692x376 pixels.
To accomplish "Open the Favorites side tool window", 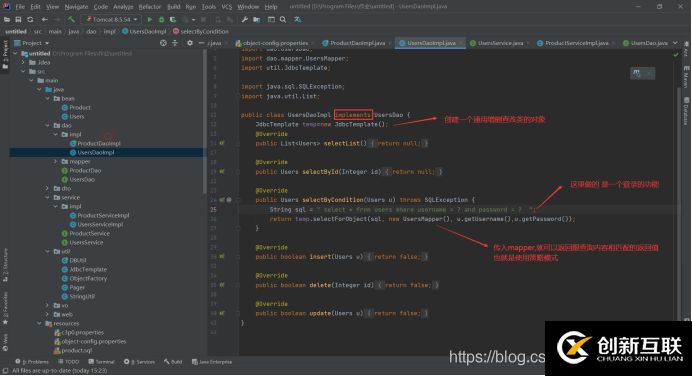I will [5, 308].
